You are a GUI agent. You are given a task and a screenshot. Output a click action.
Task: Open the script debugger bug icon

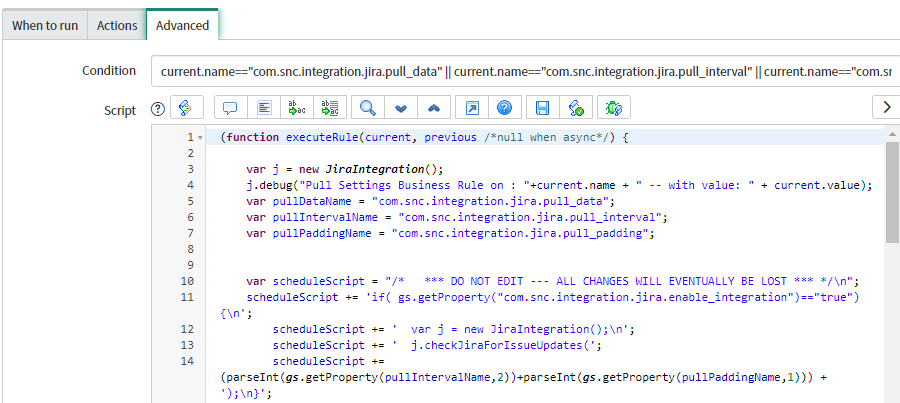(x=614, y=107)
